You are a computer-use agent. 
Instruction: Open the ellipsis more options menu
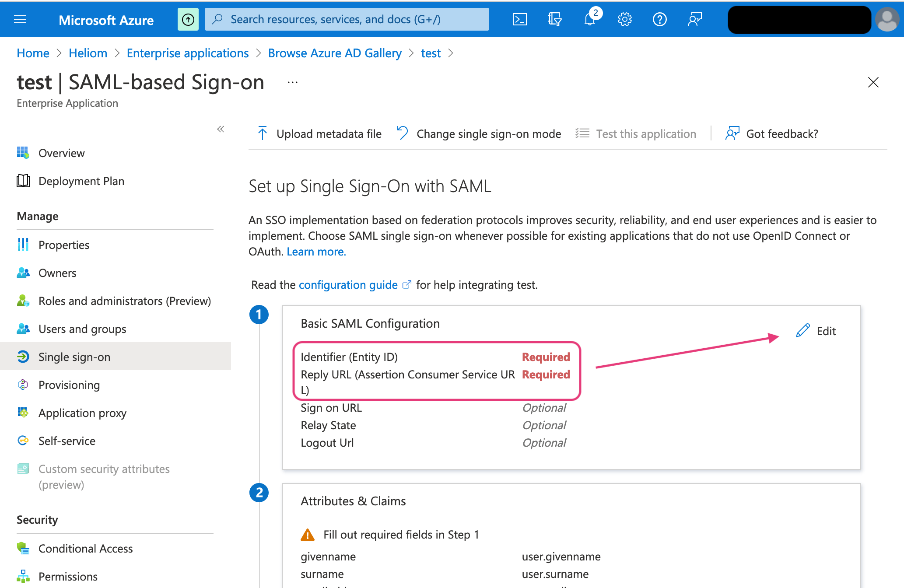292,82
